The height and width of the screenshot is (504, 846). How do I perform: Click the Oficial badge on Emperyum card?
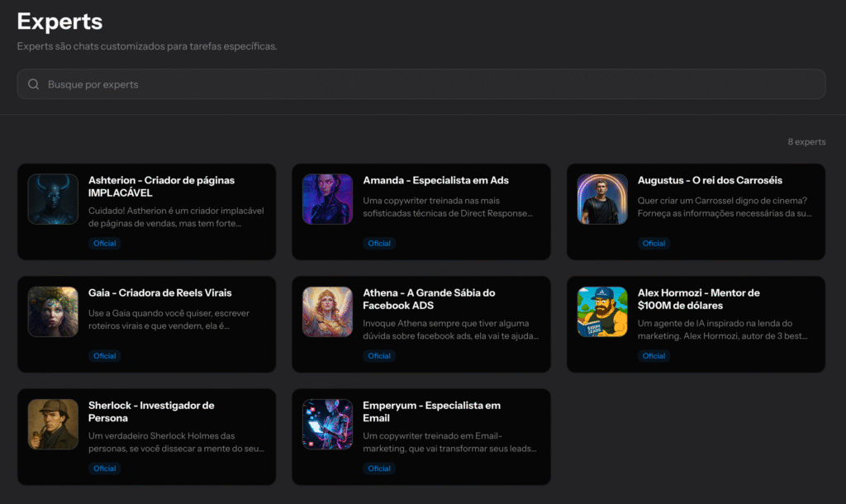tap(379, 468)
